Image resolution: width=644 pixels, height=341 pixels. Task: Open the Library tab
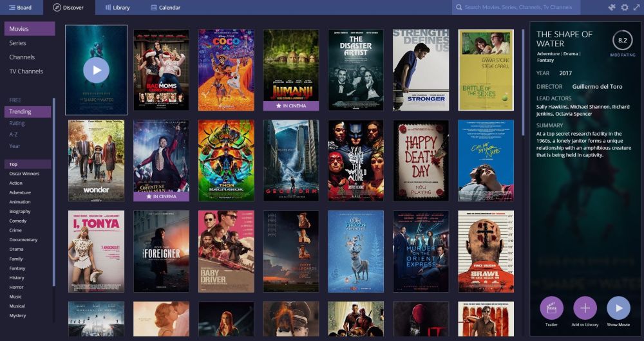pos(117,7)
